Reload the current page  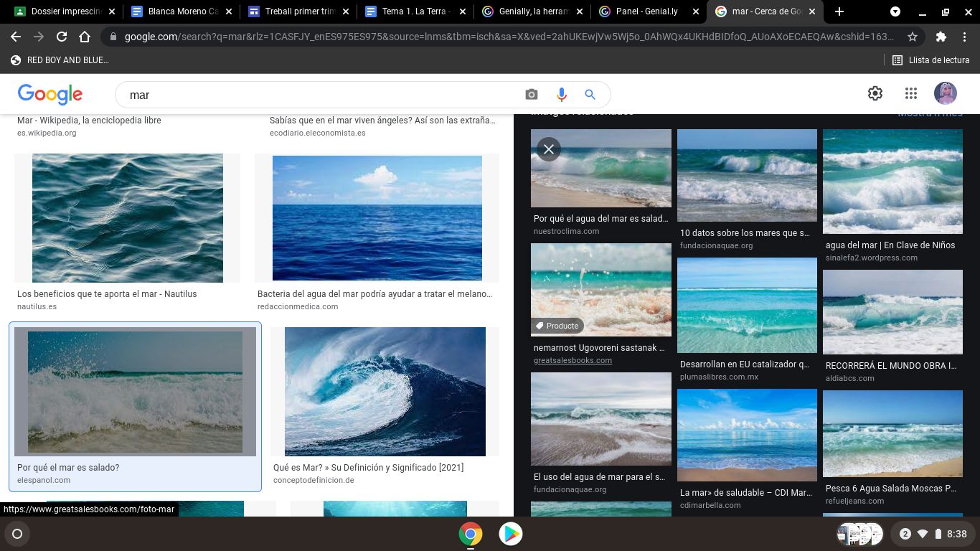pos(61,35)
